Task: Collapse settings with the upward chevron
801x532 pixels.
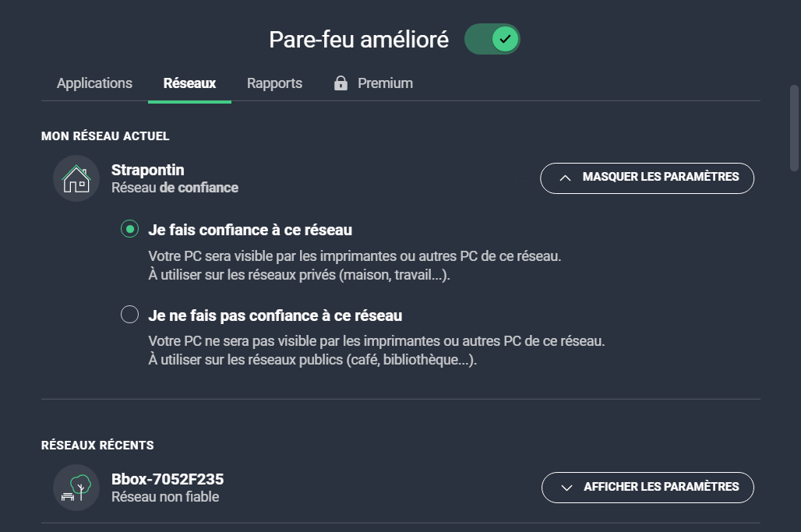Action: [566, 178]
